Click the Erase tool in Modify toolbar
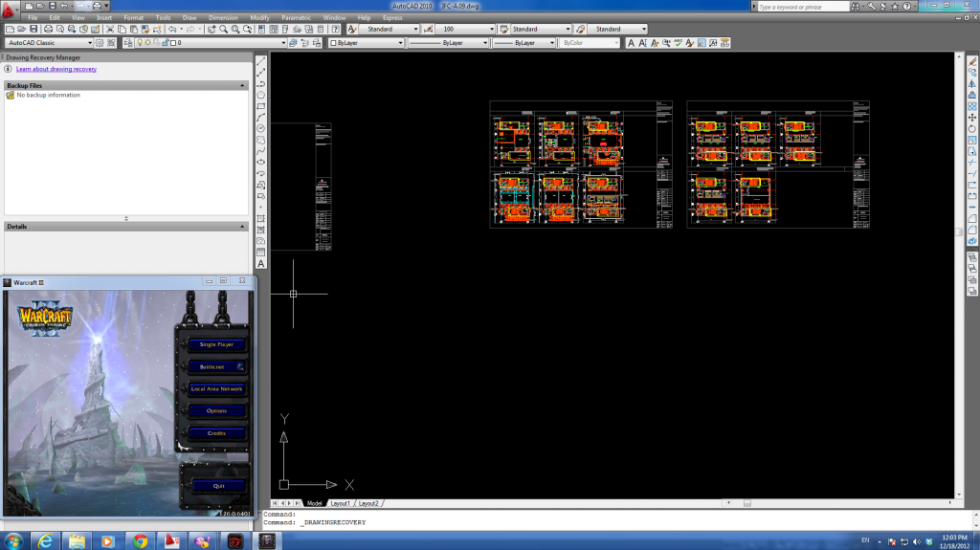The height and width of the screenshot is (550, 980). pyautogui.click(x=972, y=61)
